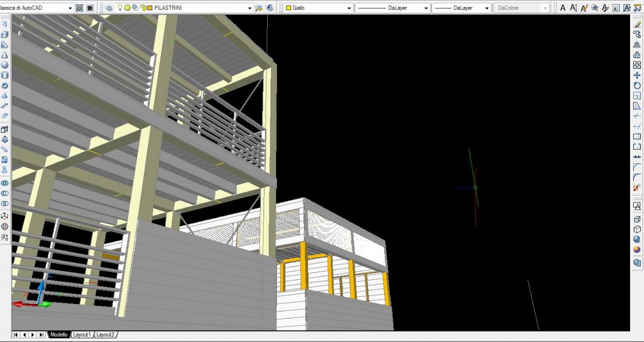Open the Array tool
Screen dimensions: 644x342
pyautogui.click(x=637, y=65)
